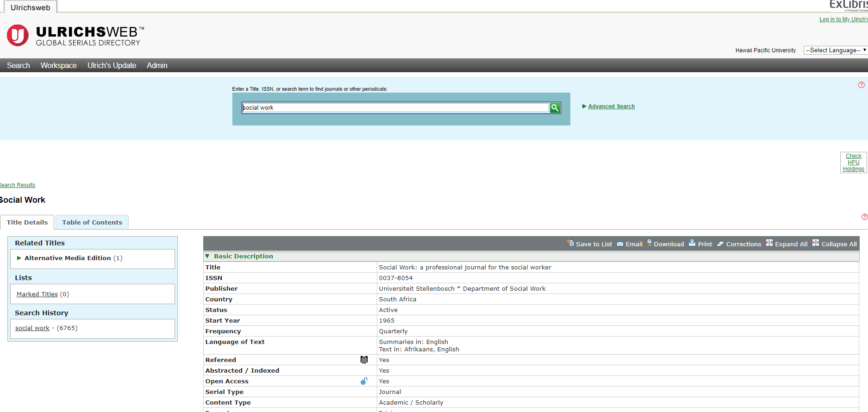Screen dimensions: 868x412
Task: Click the Download icon
Action: 649,243
